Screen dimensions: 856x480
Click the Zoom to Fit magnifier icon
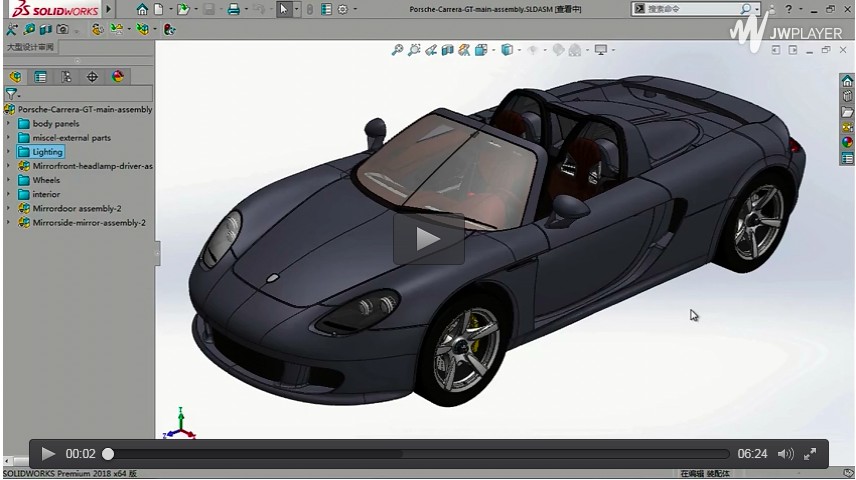click(397, 50)
